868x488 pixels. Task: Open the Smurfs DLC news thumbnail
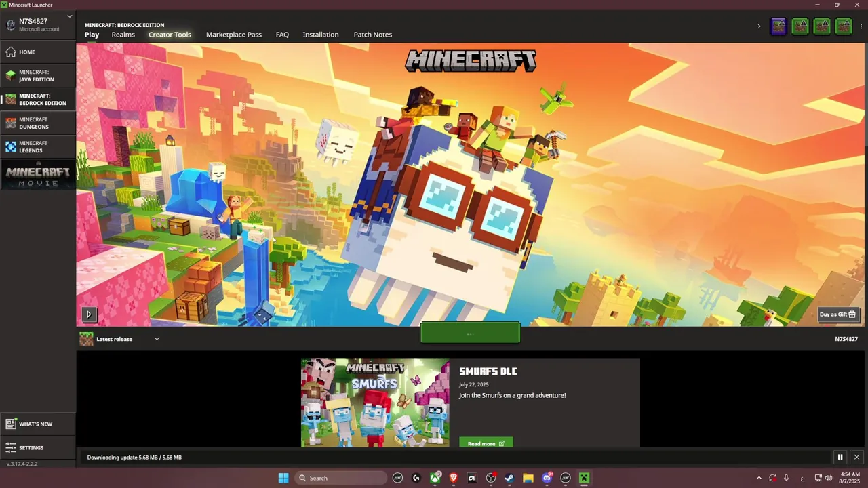tap(375, 403)
